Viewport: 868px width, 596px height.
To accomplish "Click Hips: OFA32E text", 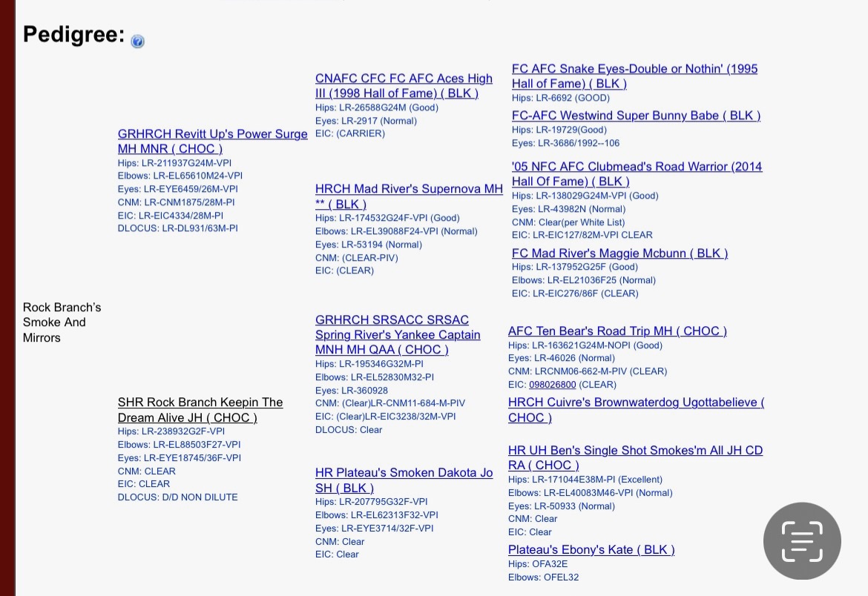I will pyautogui.click(x=538, y=564).
